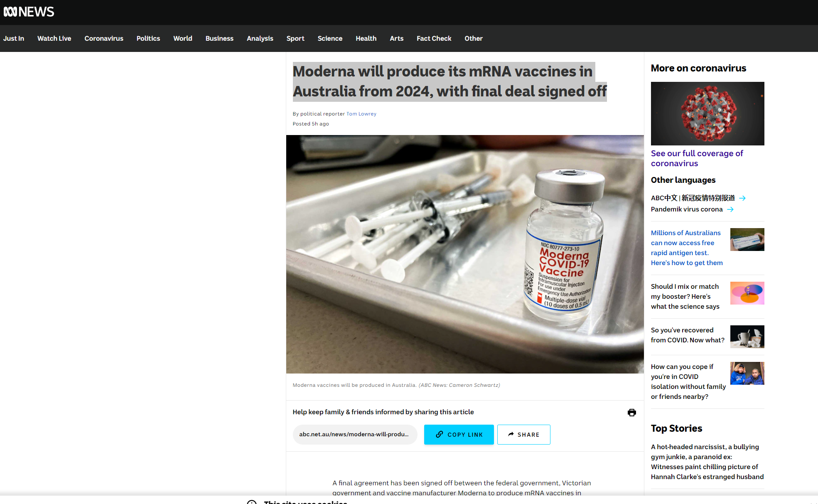The width and height of the screenshot is (818, 504).
Task: Open the Coronavirus nav item
Action: [x=104, y=38]
